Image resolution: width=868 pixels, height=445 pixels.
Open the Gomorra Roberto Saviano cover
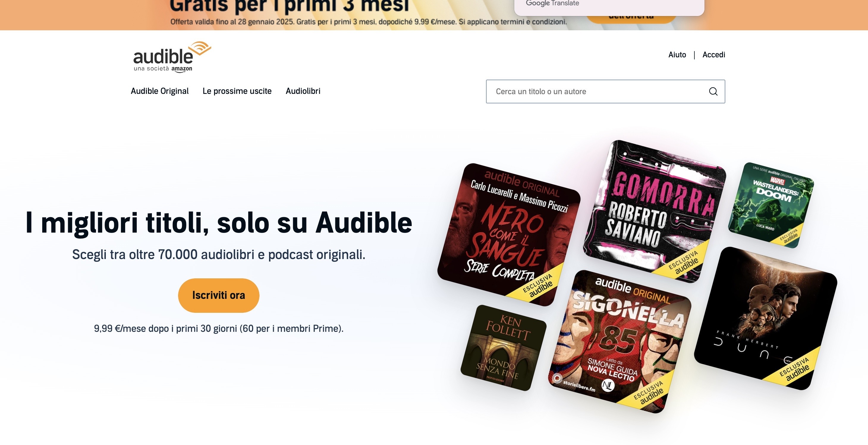point(654,212)
